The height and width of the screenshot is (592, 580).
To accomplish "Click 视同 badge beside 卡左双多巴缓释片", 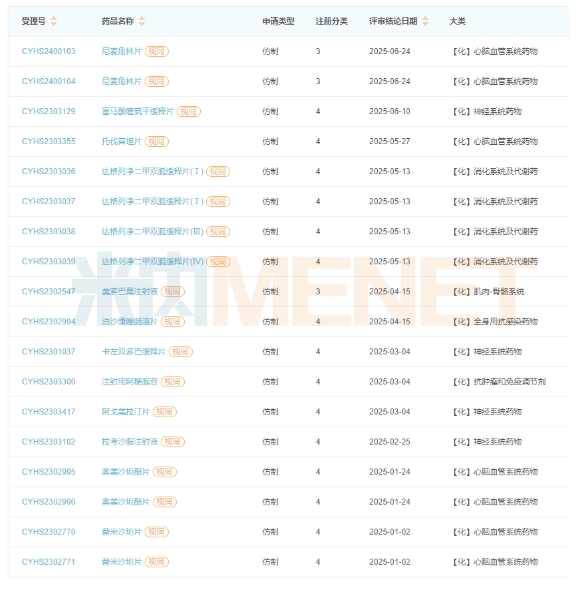I will [x=180, y=352].
